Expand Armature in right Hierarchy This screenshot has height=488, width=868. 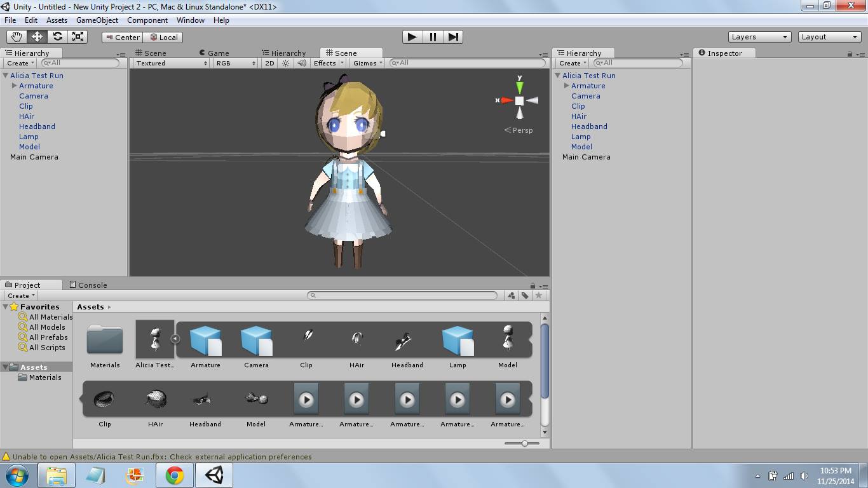pos(567,86)
